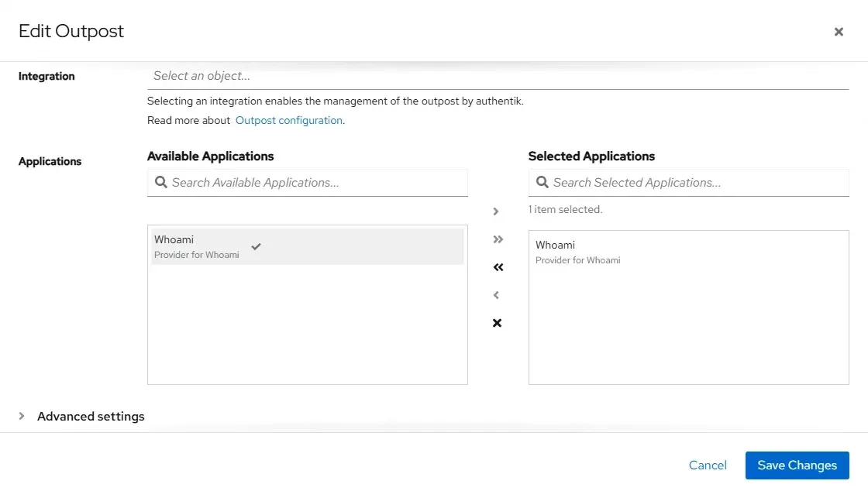The width and height of the screenshot is (868, 498).
Task: Click the Selected Applications heading
Action: click(x=591, y=156)
